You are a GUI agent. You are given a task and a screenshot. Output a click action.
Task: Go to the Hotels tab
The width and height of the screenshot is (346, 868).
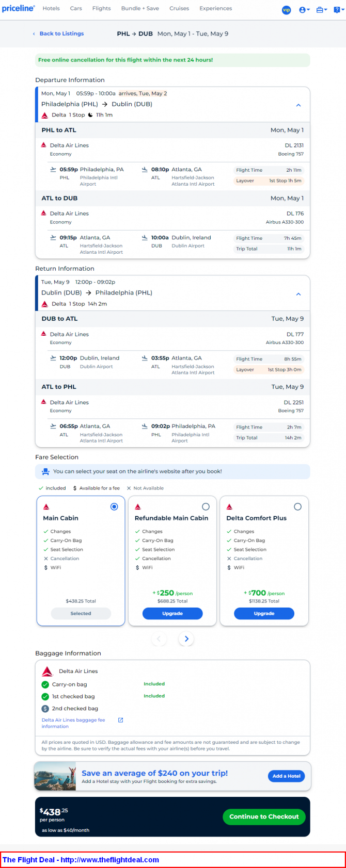tap(51, 8)
